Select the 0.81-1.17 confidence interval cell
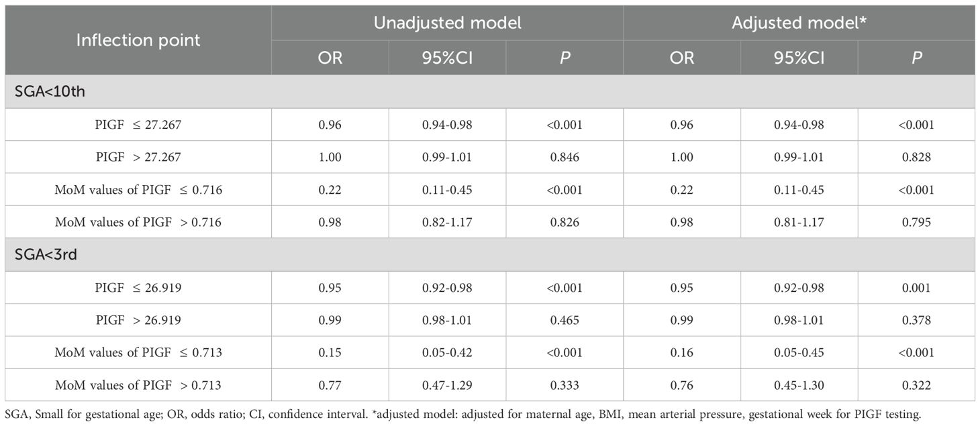 coord(799,222)
